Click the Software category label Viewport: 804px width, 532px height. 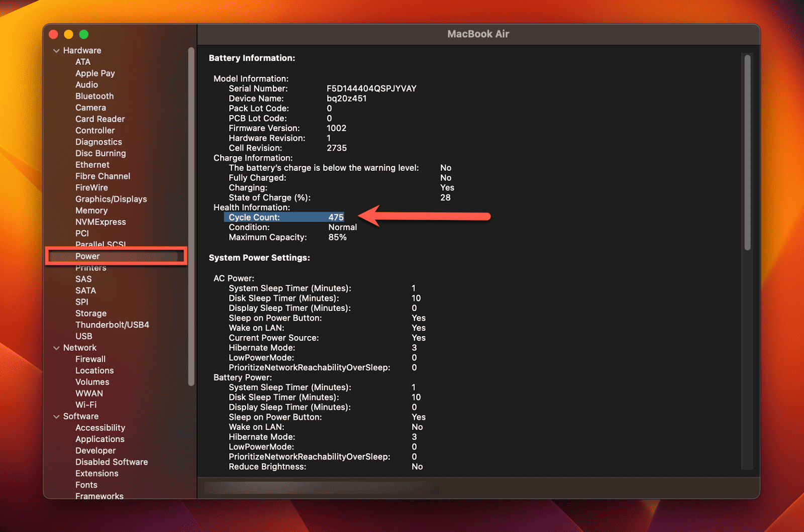click(81, 416)
